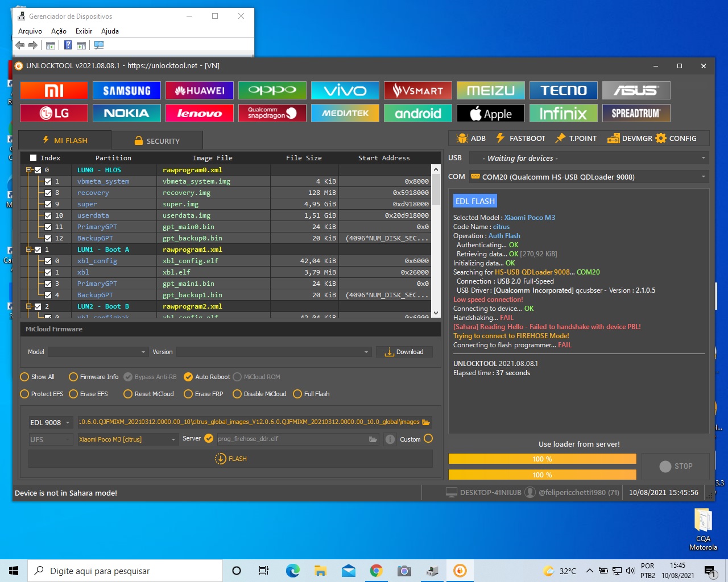The height and width of the screenshot is (582, 728).
Task: Toggle the Server loader option
Action: click(209, 438)
